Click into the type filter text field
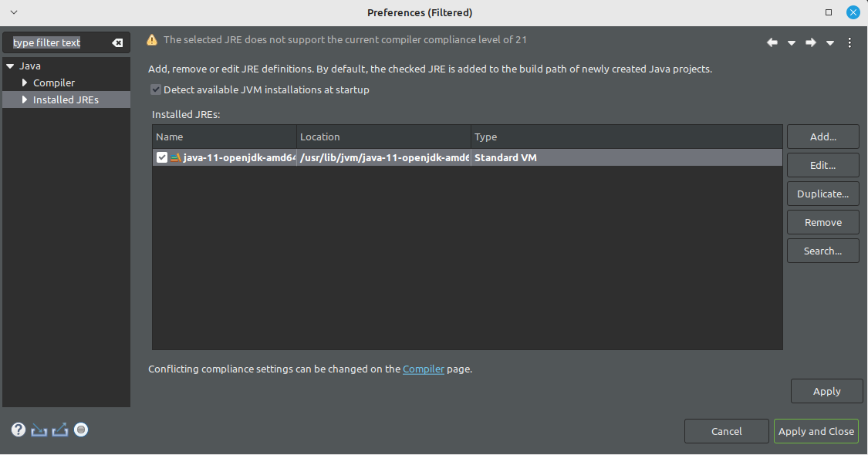Image resolution: width=868 pixels, height=455 pixels. click(59, 42)
